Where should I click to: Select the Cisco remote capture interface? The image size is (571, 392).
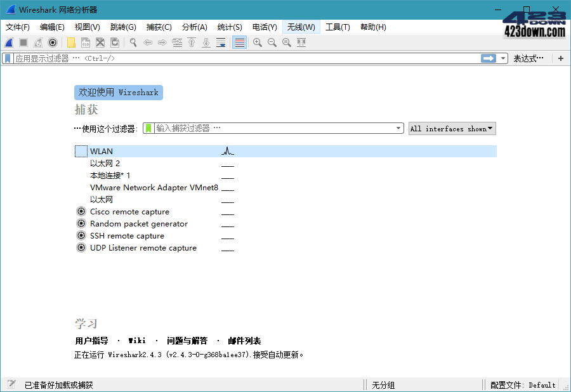point(129,211)
